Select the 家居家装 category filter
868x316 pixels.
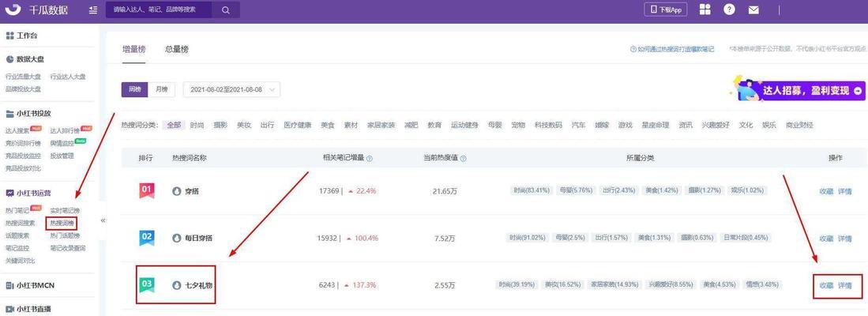381,125
